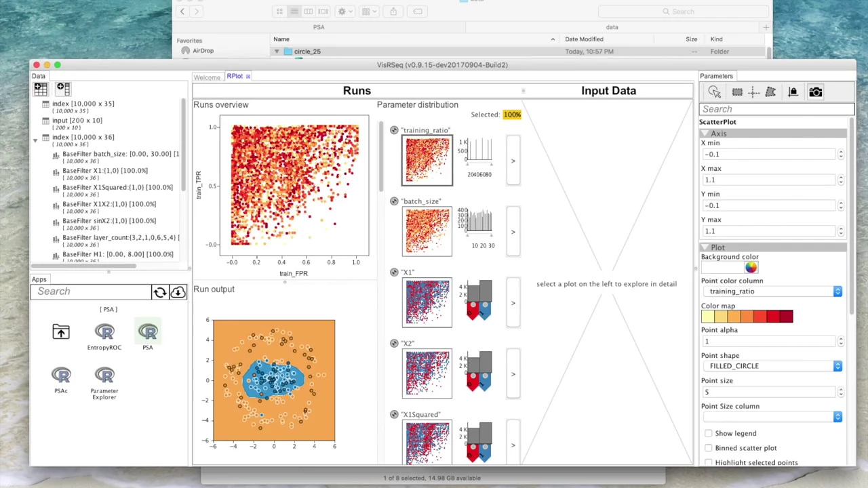Select the rectangle selection tool

(x=737, y=91)
